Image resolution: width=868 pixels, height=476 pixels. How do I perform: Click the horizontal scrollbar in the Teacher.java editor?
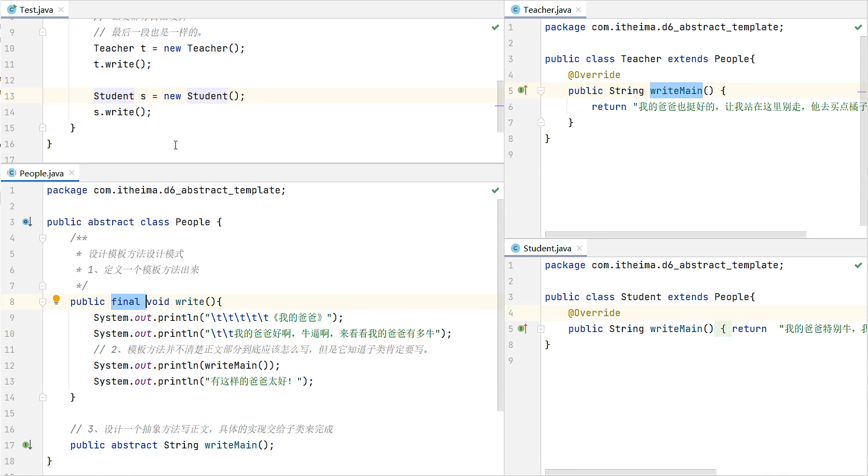(x=675, y=234)
